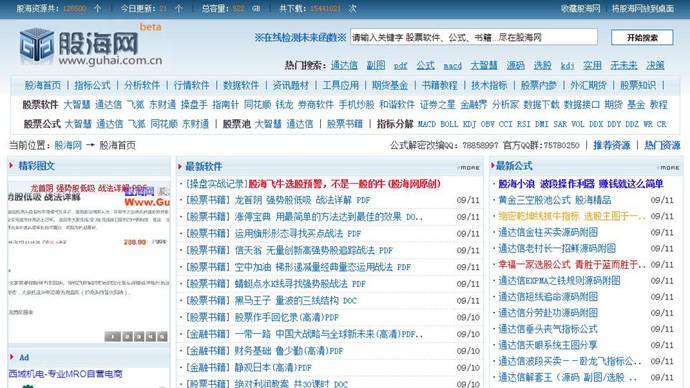Open 静观日本(高清)PDF entry

[273, 368]
